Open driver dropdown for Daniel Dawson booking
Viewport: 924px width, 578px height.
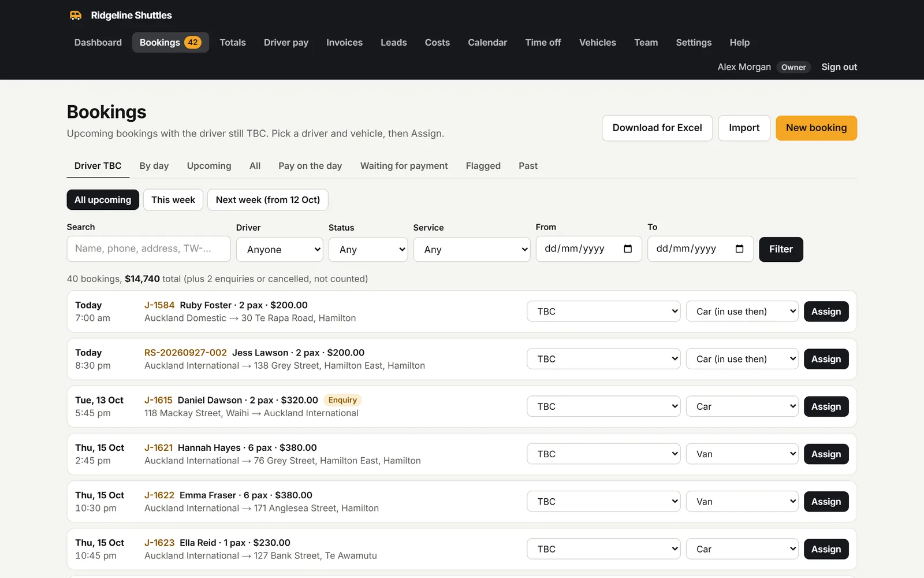point(603,407)
